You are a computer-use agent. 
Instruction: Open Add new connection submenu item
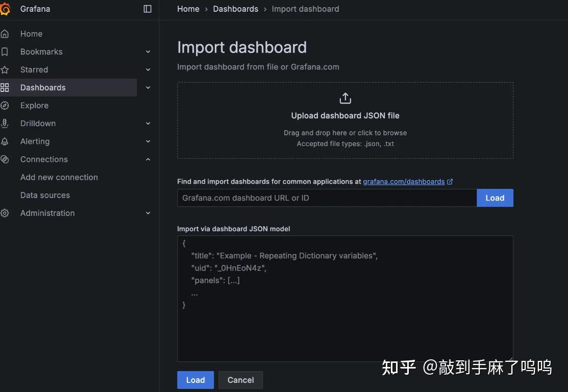59,177
